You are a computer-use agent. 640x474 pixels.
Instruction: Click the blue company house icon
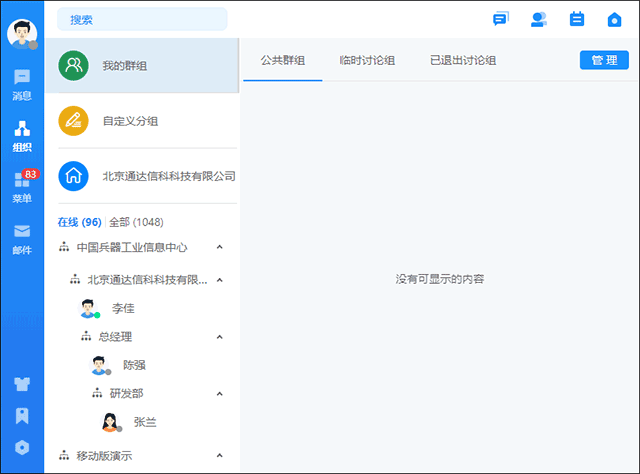tap(73, 176)
